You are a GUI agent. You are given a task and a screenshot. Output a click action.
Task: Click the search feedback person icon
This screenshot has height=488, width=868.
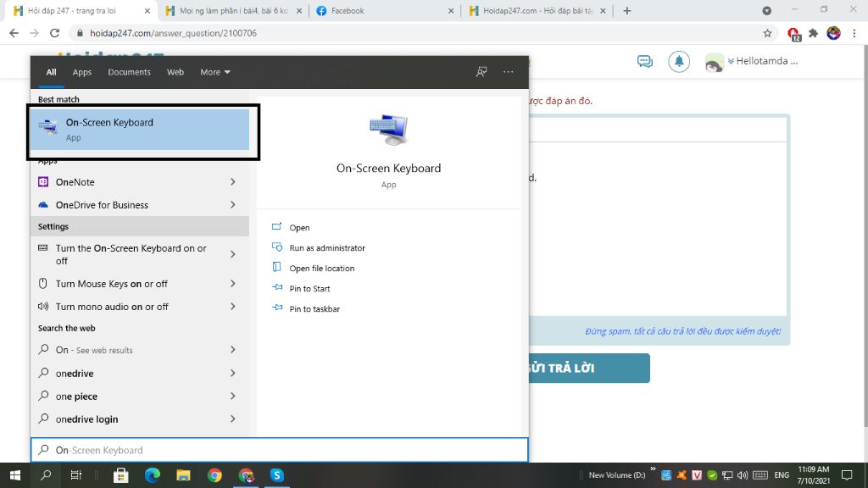pyautogui.click(x=481, y=72)
